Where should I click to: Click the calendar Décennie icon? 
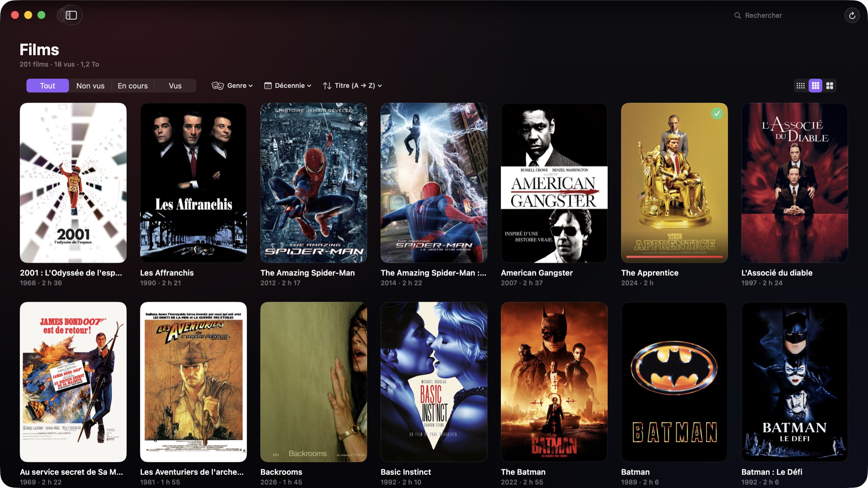(x=268, y=86)
